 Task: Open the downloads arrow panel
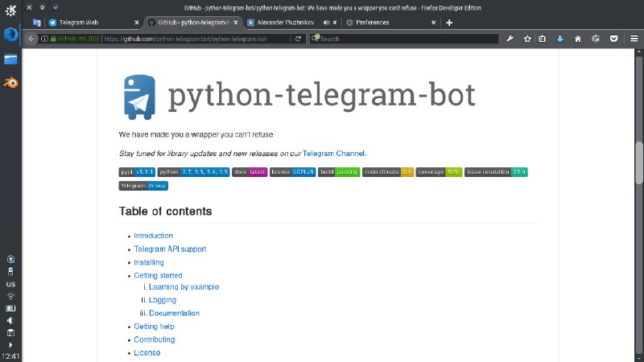click(x=559, y=39)
